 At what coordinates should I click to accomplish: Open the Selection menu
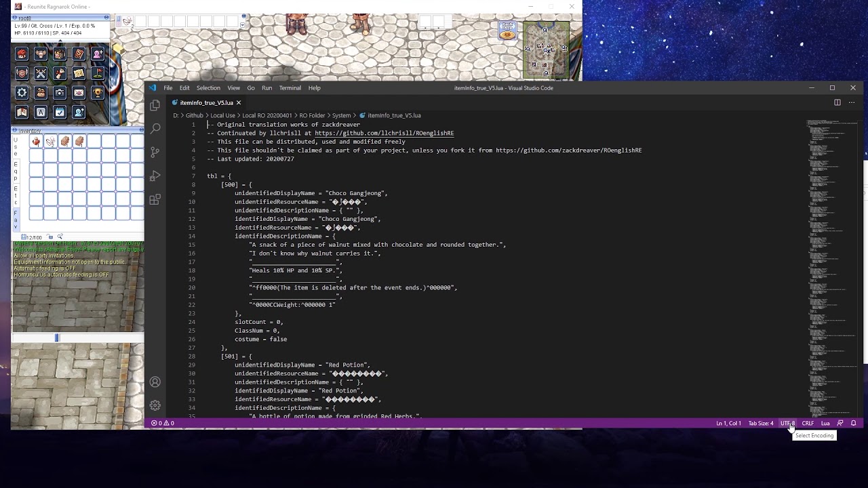[208, 88]
